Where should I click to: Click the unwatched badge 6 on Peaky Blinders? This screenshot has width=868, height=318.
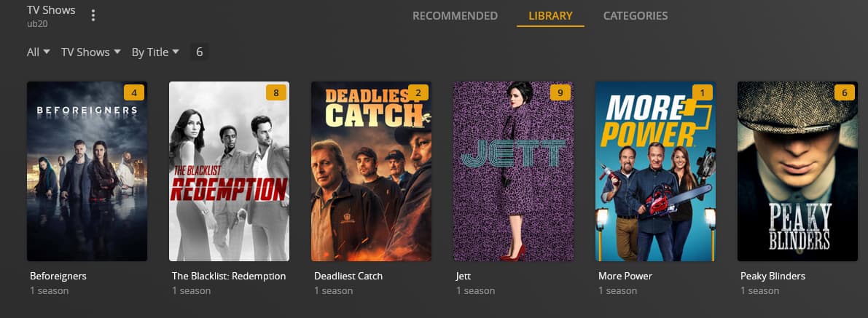click(x=844, y=92)
